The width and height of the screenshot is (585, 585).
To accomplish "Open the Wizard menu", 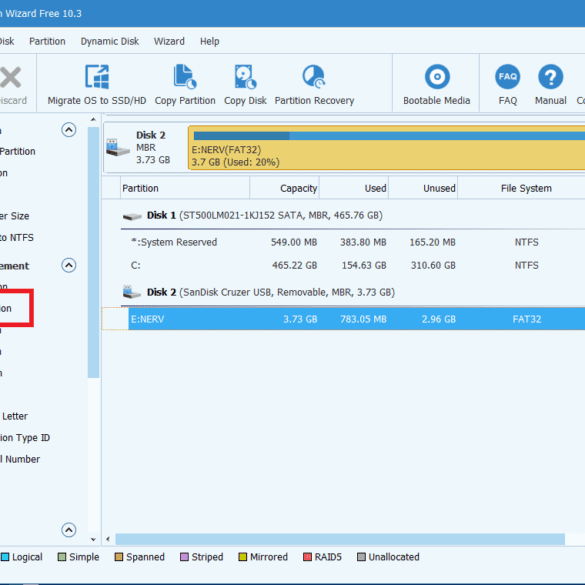I will coord(169,41).
